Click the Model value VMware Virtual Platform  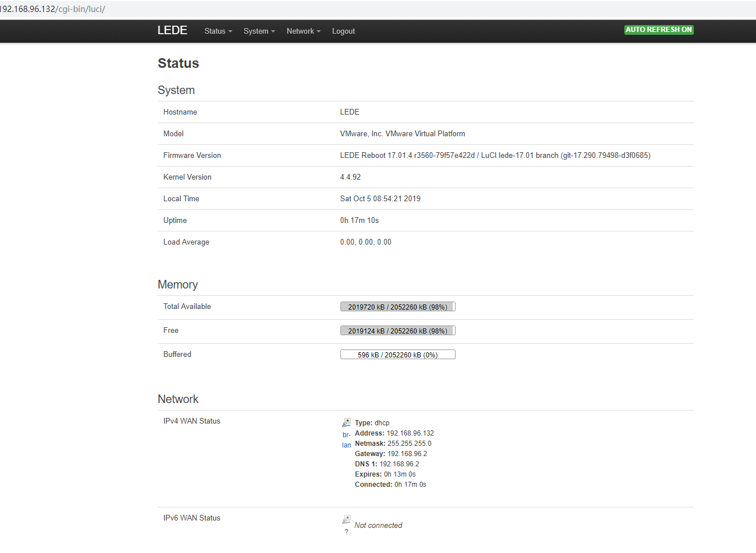pos(403,133)
